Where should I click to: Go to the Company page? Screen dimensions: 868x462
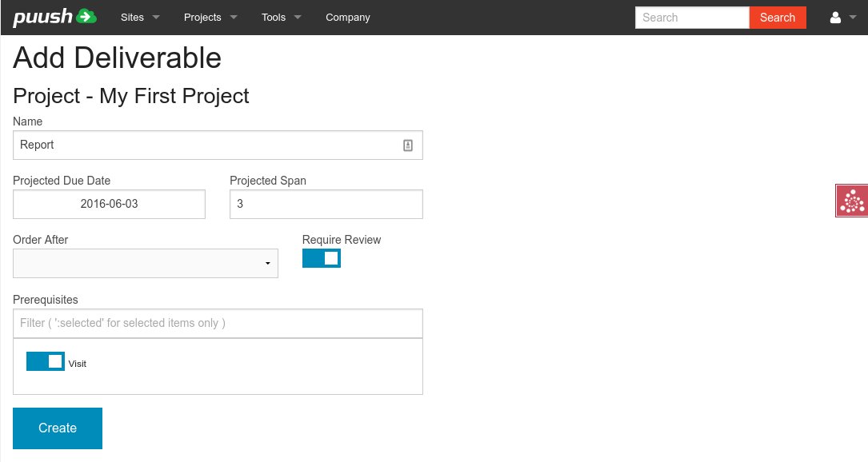click(x=348, y=18)
